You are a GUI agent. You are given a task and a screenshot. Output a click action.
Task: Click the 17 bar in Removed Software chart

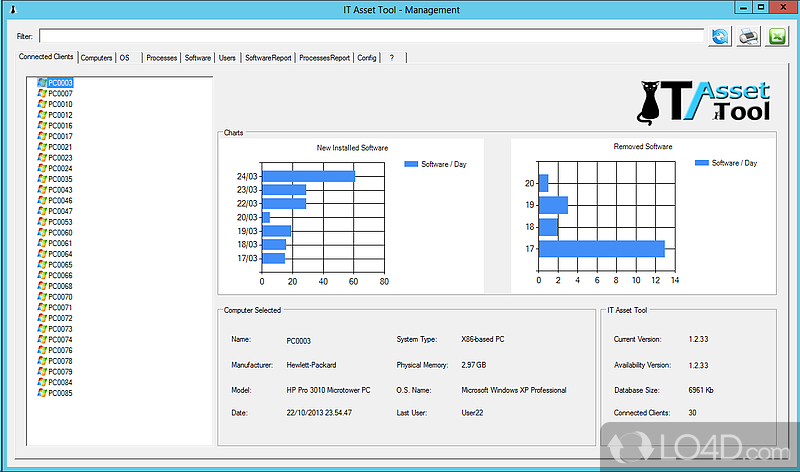pyautogui.click(x=602, y=248)
